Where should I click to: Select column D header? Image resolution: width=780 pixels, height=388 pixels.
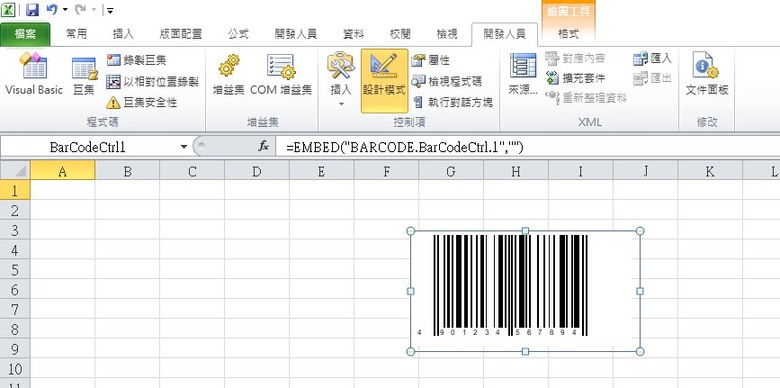tap(257, 171)
